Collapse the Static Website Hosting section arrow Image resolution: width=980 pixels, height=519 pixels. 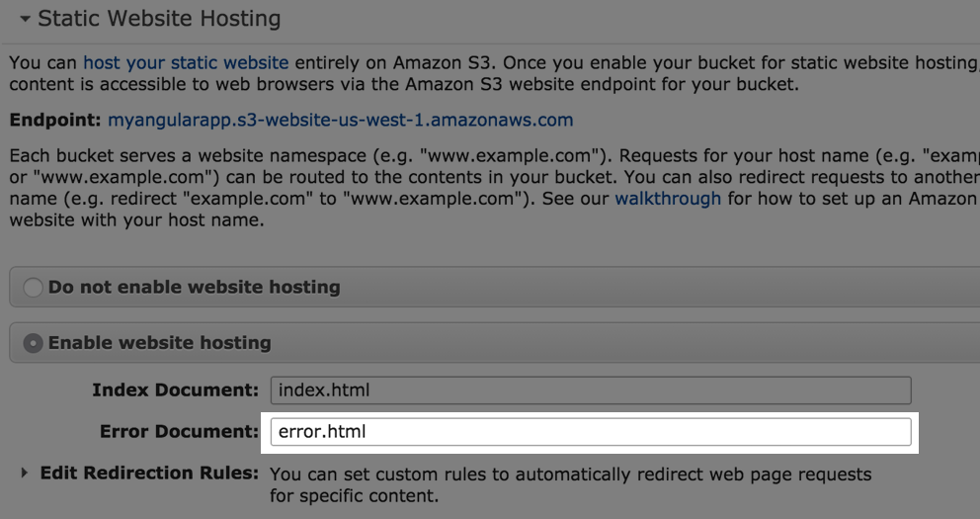(x=25, y=19)
